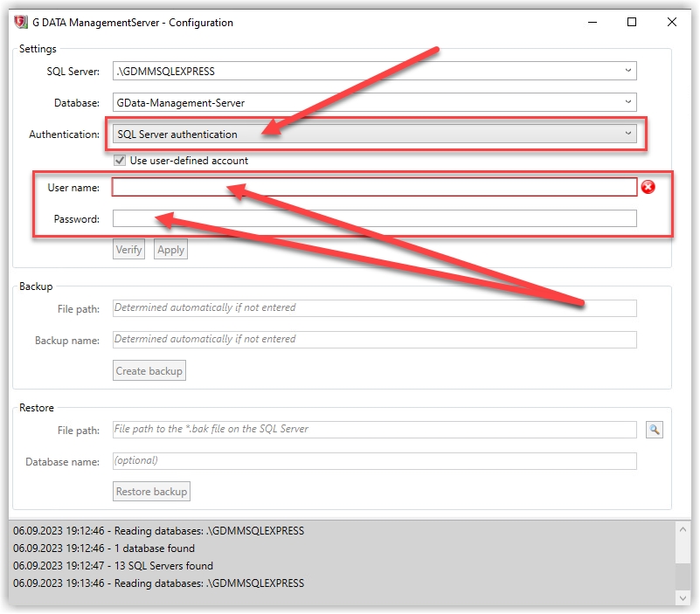
Task: Select log entry '13 SQL Servers found'
Action: [x=113, y=566]
